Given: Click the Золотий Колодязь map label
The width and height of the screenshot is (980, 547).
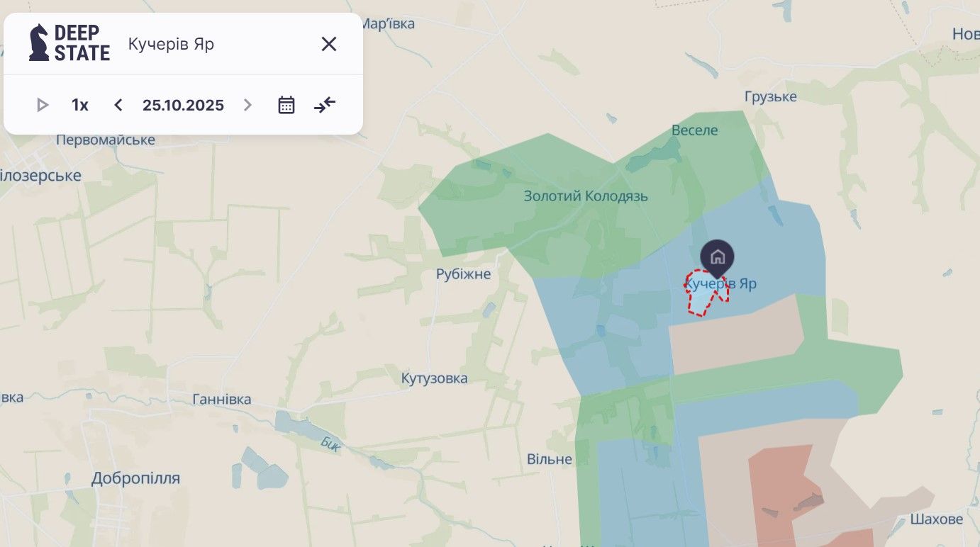Looking at the screenshot, I should tap(586, 196).
